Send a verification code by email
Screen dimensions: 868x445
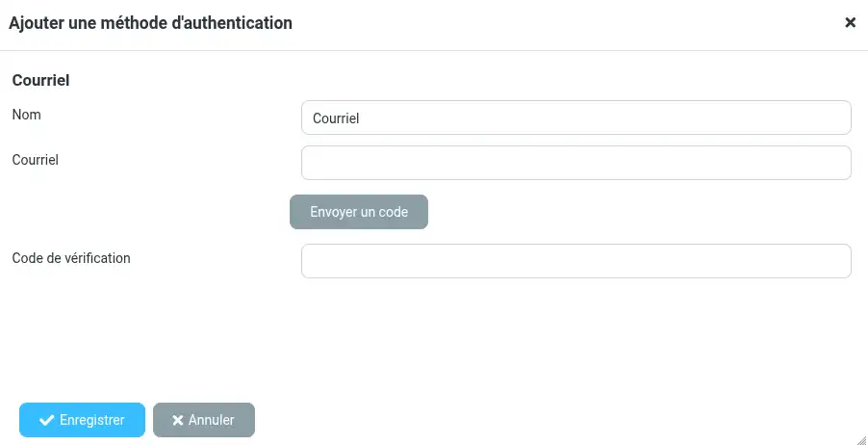pyautogui.click(x=358, y=212)
